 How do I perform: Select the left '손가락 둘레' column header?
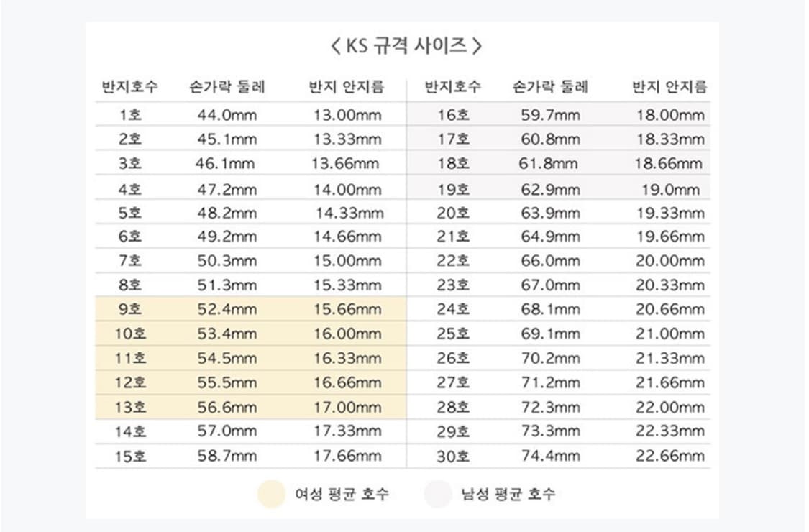227,88
